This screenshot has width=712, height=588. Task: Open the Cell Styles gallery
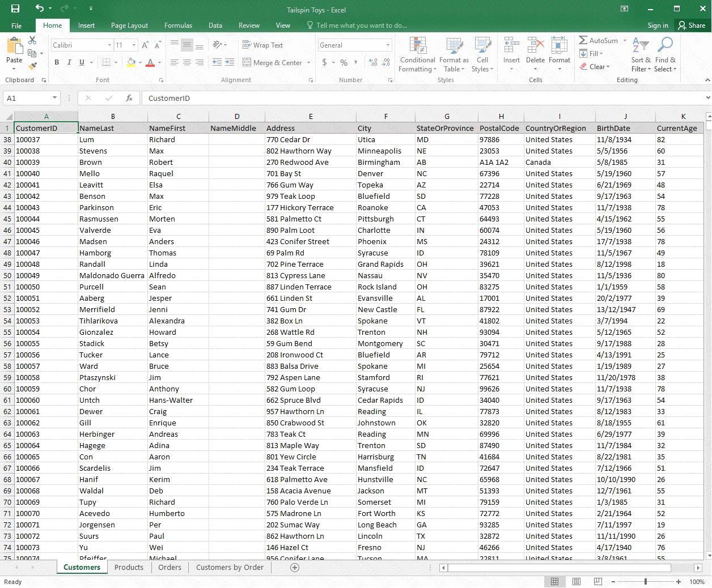(x=482, y=55)
